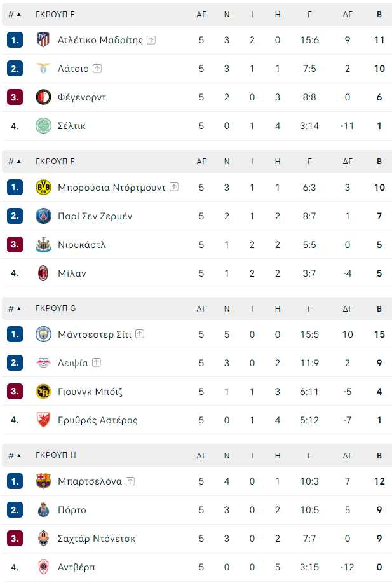Viewport: 392px width, 585px height.
Task: Toggle rank sort arrow in ΓΚΡΟΥΠ H header
Action: (19, 455)
